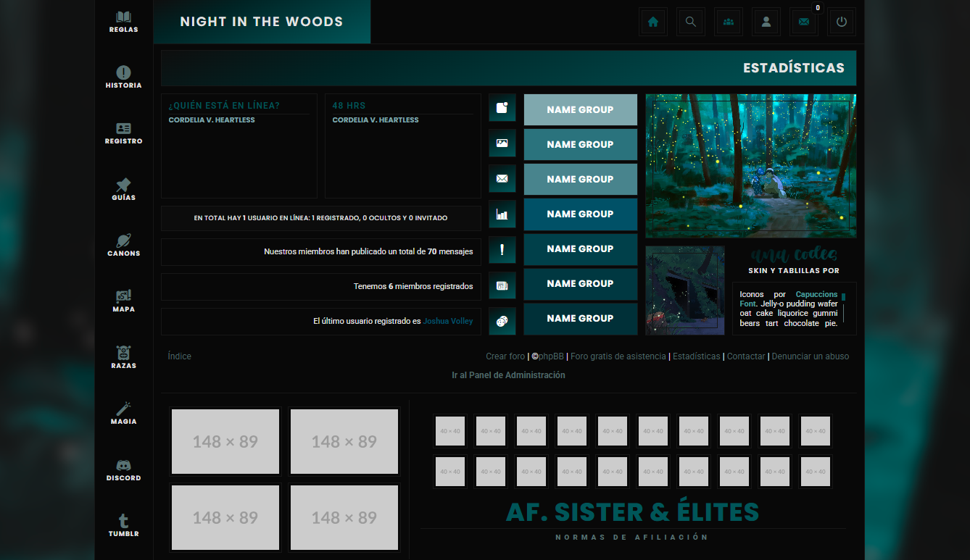The height and width of the screenshot is (560, 970).
Task: Open the Discord icon in sidebar
Action: point(123,465)
